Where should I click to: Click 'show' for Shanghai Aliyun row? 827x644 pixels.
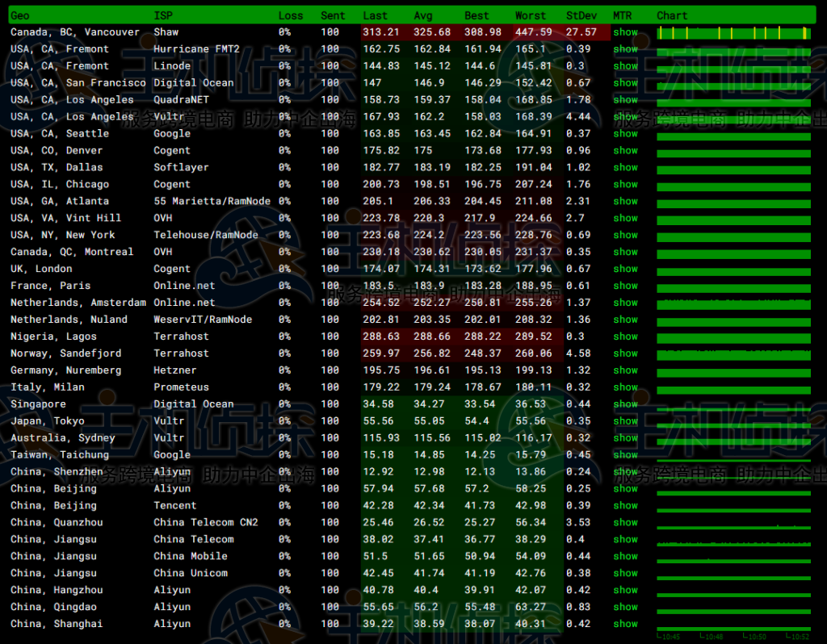pos(625,624)
